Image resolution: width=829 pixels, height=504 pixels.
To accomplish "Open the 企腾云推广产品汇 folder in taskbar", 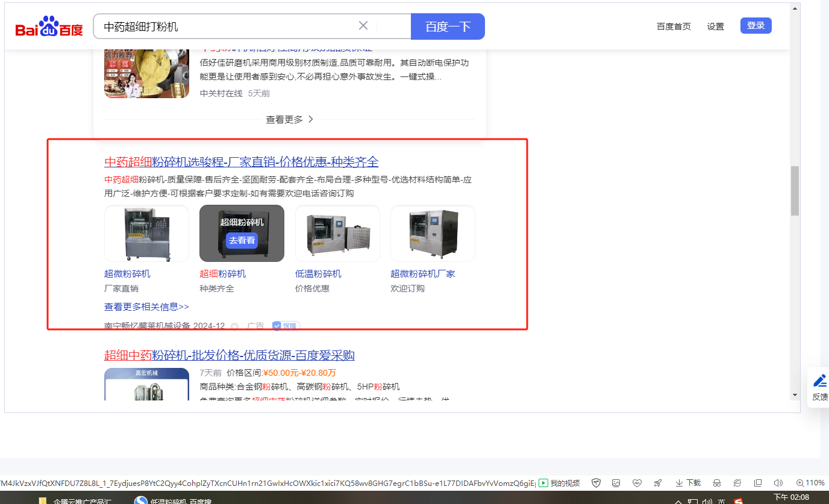I will [77, 500].
